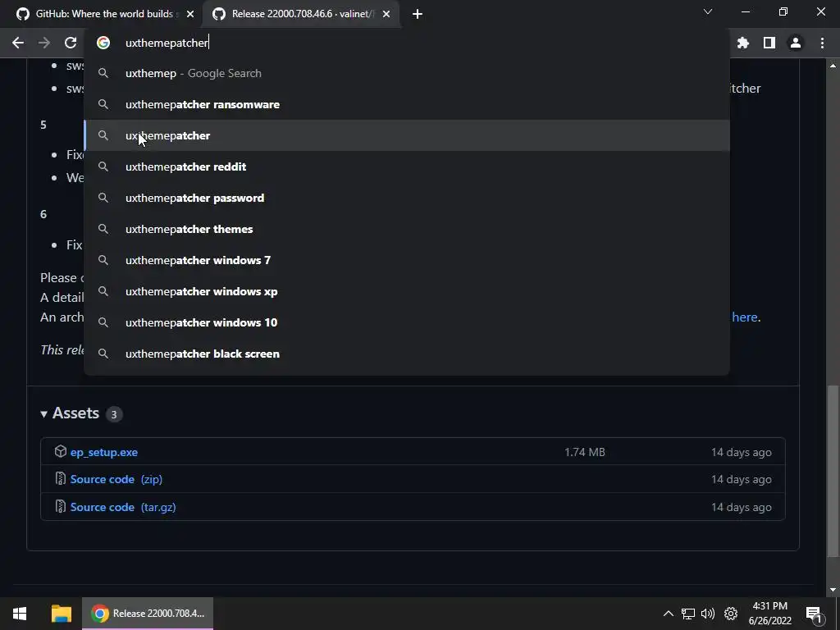840x630 pixels.
Task: Choose the 'uxthemepatcher windows xp' suggestion
Action: pyautogui.click(x=407, y=291)
